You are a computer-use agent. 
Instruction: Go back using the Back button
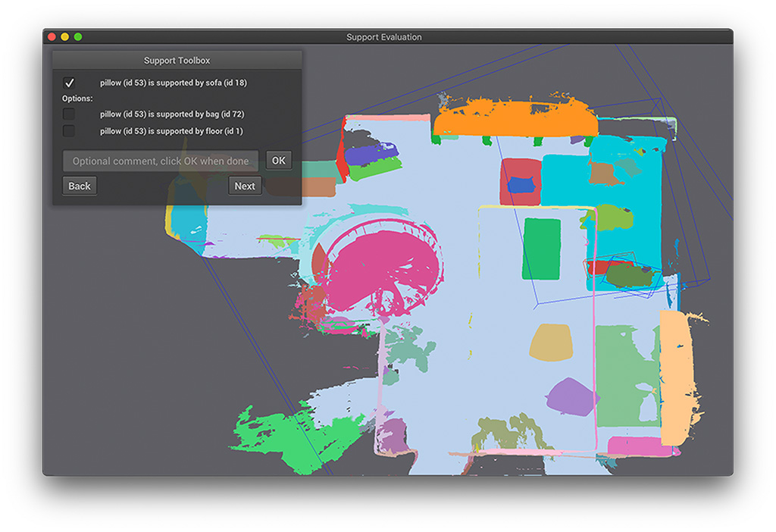pos(79,185)
